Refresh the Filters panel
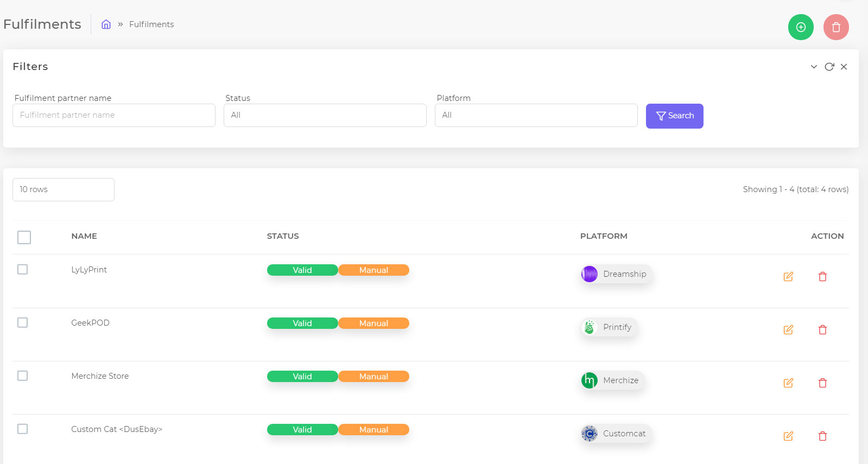Viewport: 868px width, 464px height. click(x=829, y=67)
